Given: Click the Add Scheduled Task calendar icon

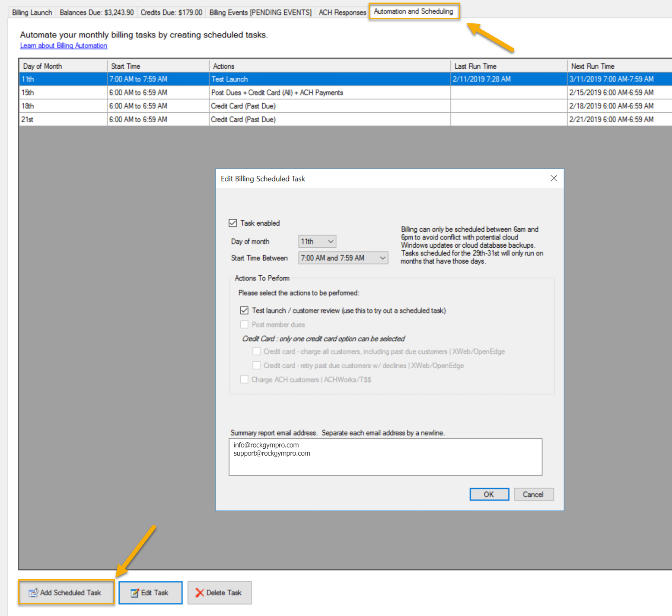Looking at the screenshot, I should coord(33,593).
